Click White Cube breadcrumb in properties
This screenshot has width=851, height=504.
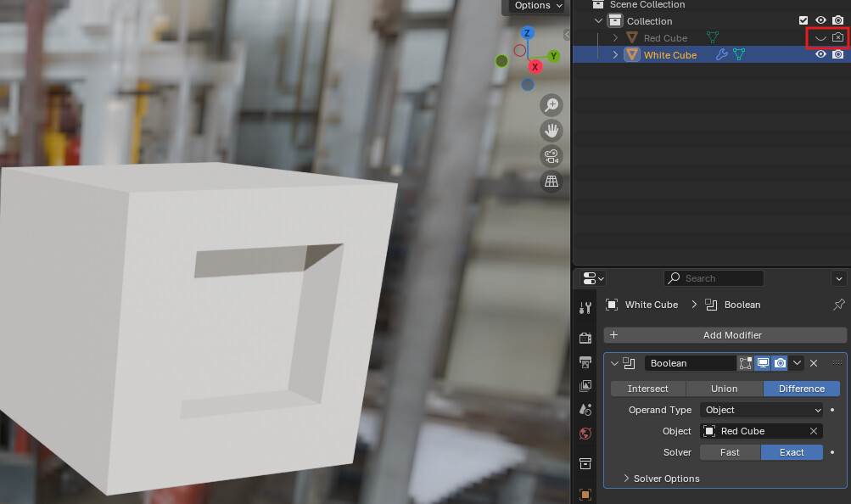[652, 305]
